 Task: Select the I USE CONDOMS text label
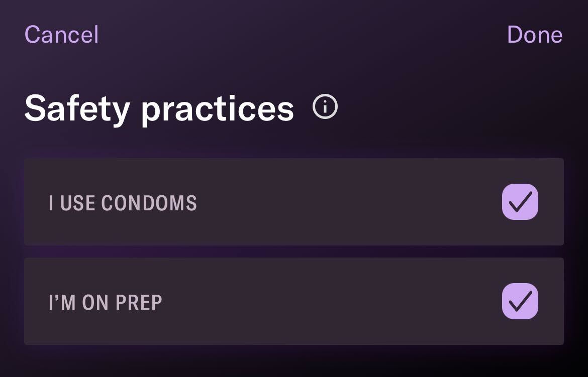(x=123, y=203)
